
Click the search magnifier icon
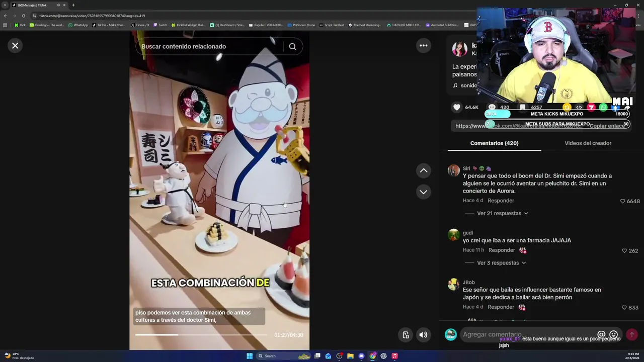tap(292, 46)
